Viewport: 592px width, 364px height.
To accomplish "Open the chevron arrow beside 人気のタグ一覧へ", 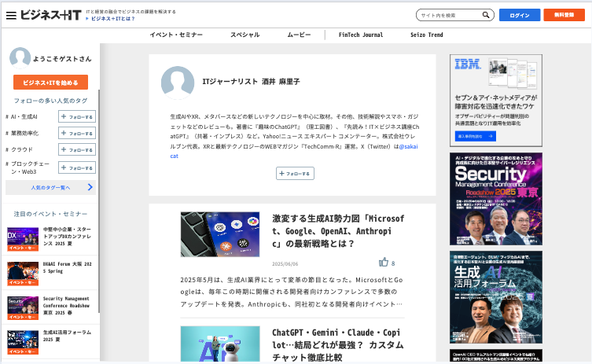I will [x=90, y=187].
